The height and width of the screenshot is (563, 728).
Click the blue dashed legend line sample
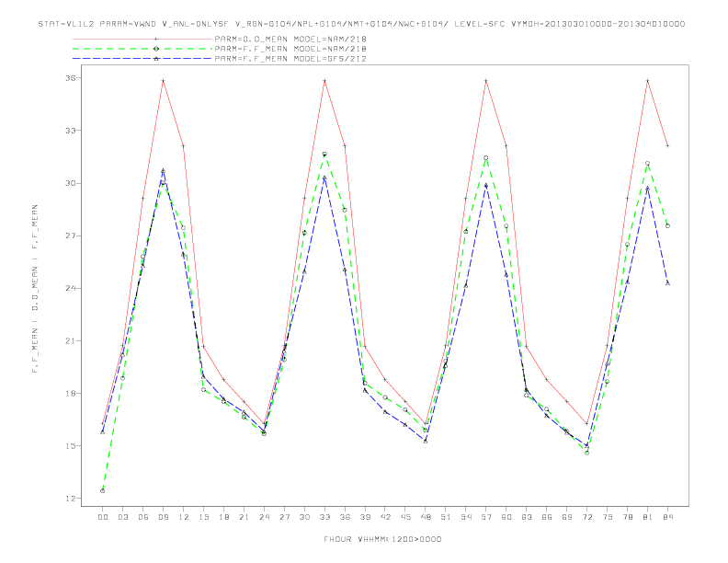pyautogui.click(x=142, y=59)
